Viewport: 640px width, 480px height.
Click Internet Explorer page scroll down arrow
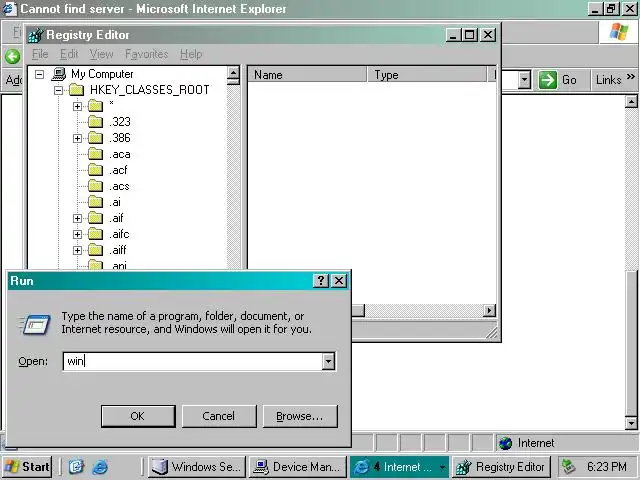coord(631,423)
